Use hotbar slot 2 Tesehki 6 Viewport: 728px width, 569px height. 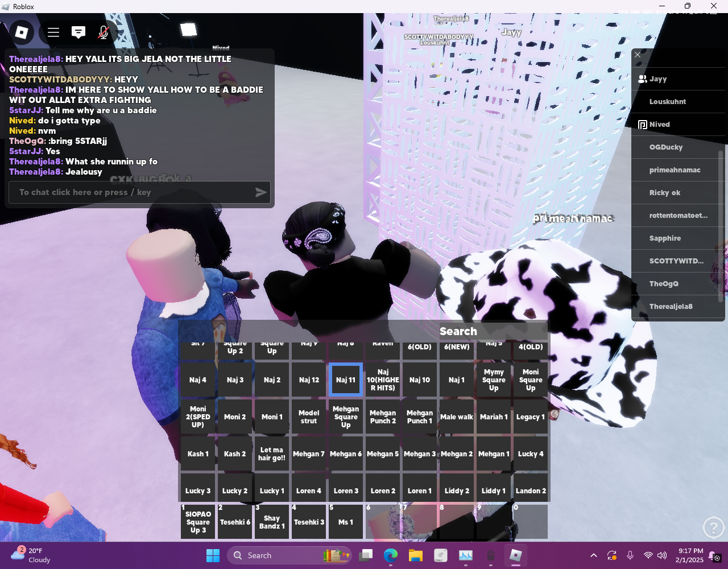coord(235,522)
